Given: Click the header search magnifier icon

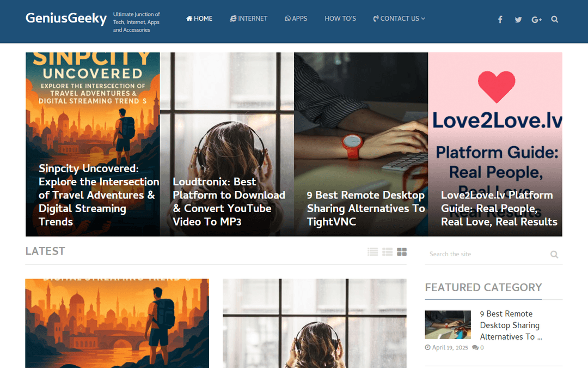Looking at the screenshot, I should tap(555, 19).
